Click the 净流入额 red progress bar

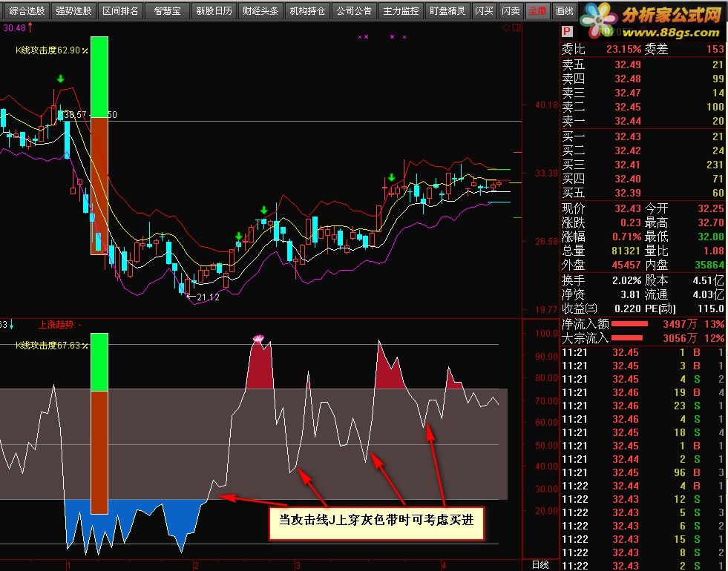click(629, 324)
